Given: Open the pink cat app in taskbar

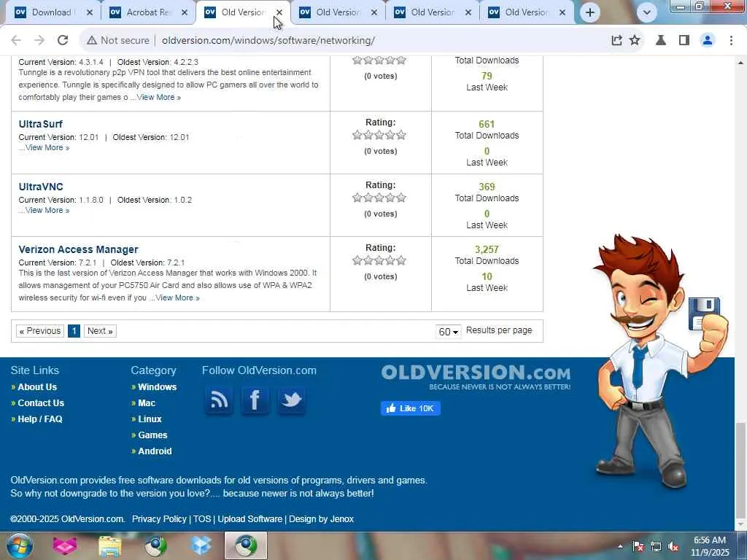Looking at the screenshot, I should (65, 545).
